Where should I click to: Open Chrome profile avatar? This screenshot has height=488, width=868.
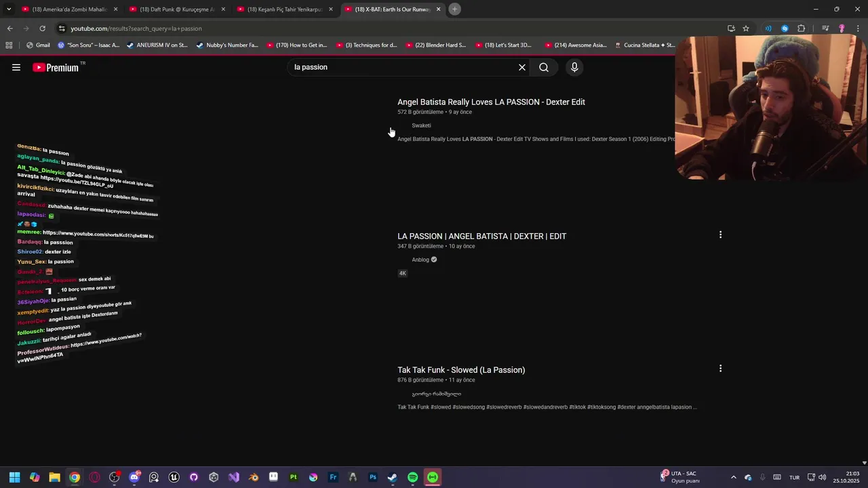click(x=842, y=28)
